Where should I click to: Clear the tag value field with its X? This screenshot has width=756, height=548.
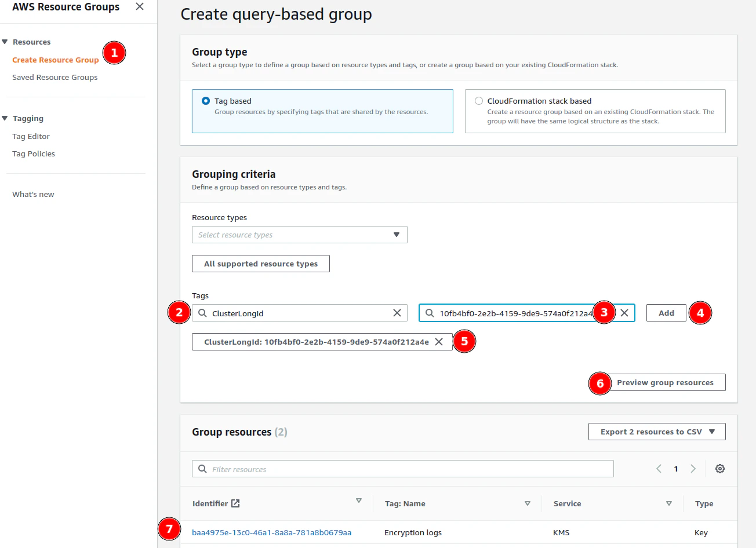click(624, 312)
